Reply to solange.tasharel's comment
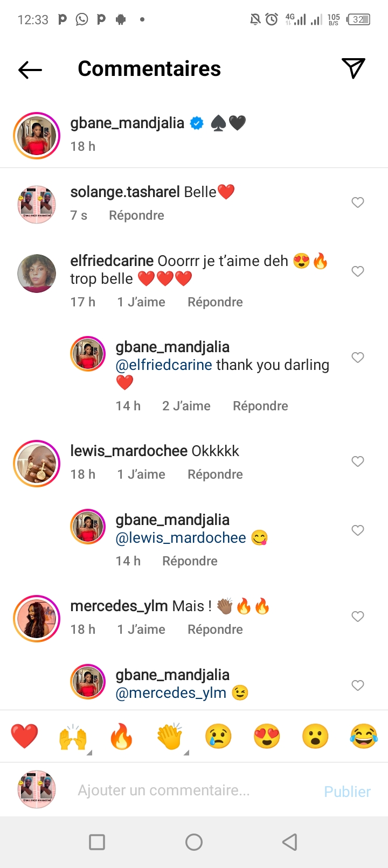This screenshot has width=388, height=868. (136, 215)
